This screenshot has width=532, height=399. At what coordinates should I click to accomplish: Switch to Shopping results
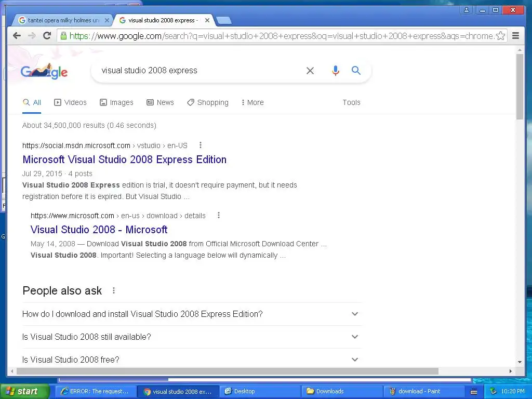click(208, 102)
